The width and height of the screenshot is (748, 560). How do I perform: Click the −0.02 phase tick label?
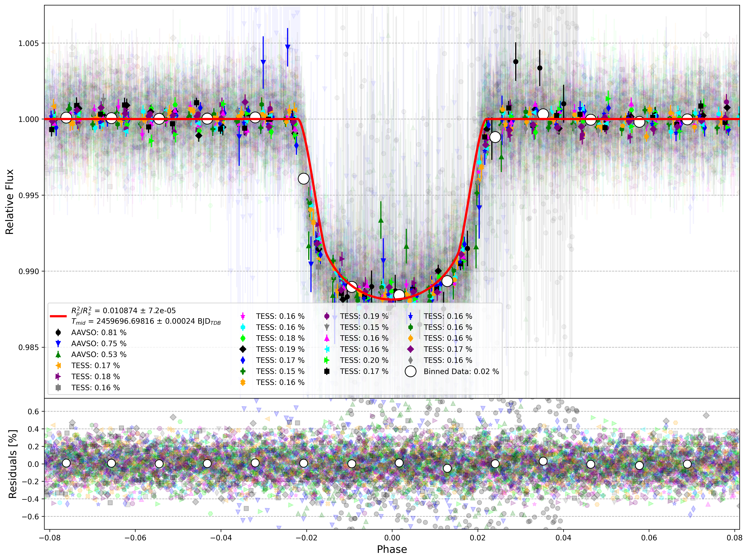pyautogui.click(x=306, y=537)
